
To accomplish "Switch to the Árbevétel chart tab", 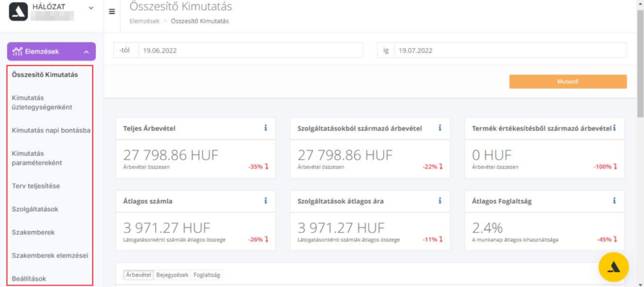I will pos(138,275).
